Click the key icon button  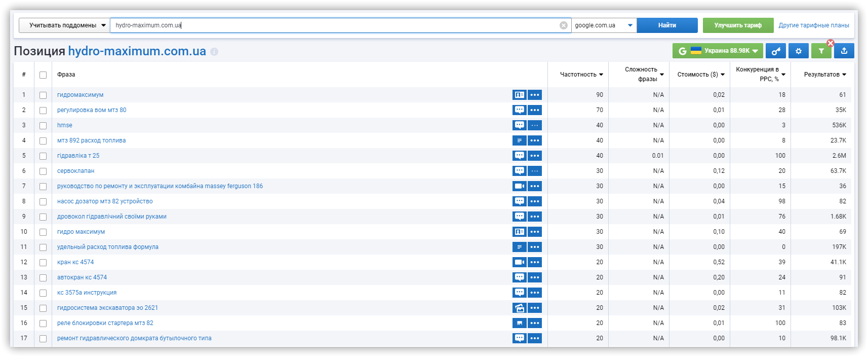tap(775, 51)
